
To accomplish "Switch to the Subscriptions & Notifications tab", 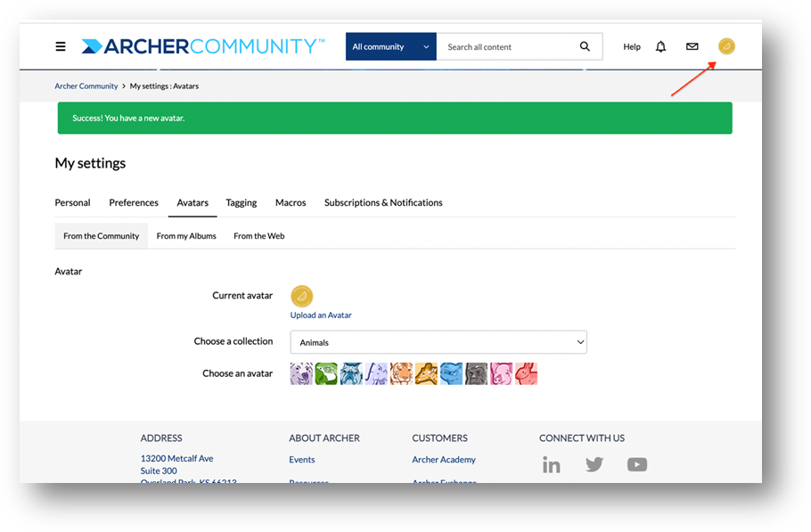I will [383, 202].
